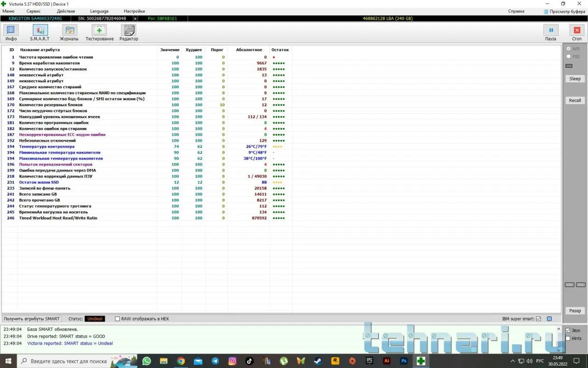Image resolution: width=588 pixels, height=368 pixels.
Task: Open WhatsApp from the taskbar
Action: click(x=147, y=361)
